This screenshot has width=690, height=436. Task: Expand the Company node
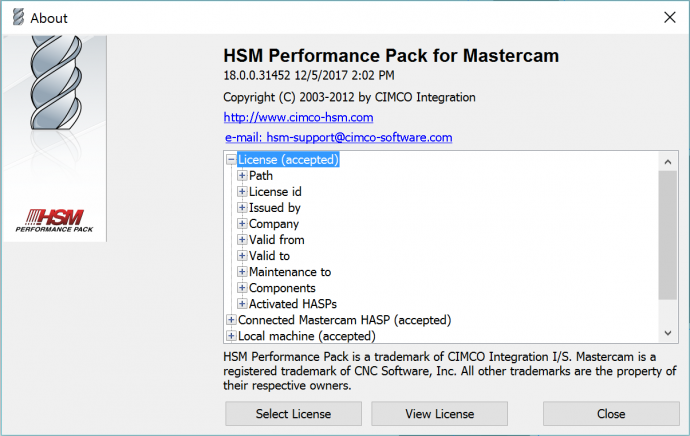[242, 223]
